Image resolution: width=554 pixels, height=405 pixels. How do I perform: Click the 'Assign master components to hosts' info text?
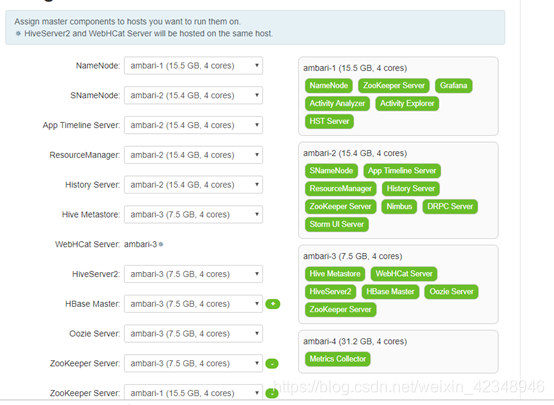pyautogui.click(x=127, y=22)
